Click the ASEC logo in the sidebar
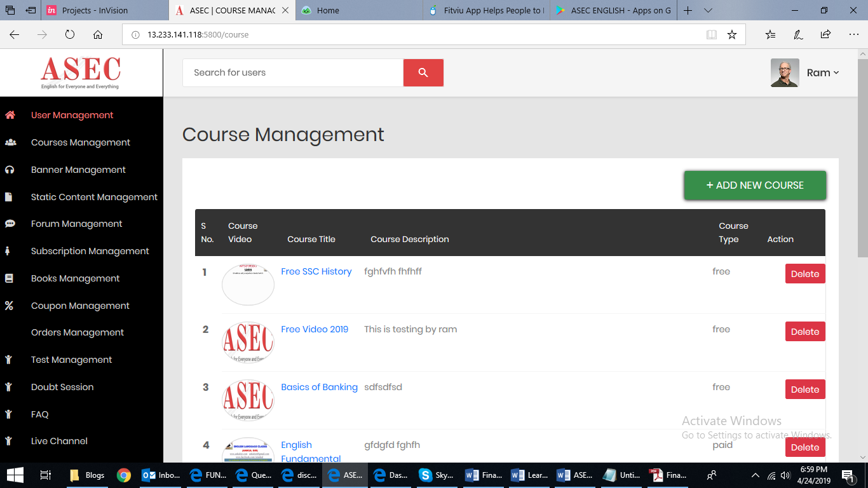Image resolution: width=868 pixels, height=488 pixels. (80, 72)
